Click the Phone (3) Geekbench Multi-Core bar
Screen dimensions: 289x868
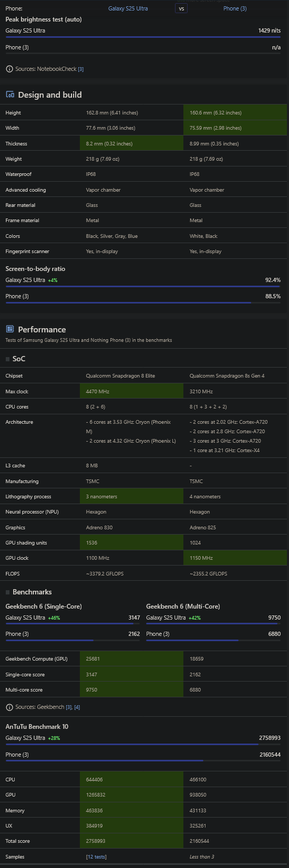(213, 640)
